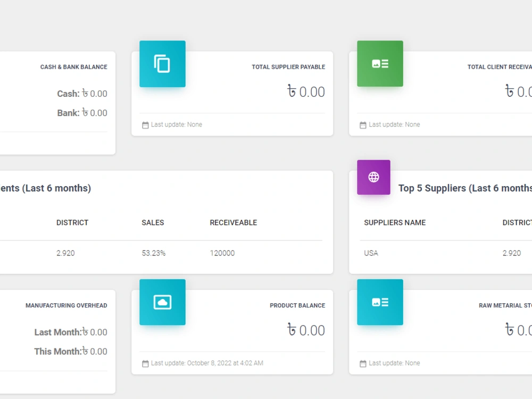
Task: Click 'Last update: October 8, 2022 at 4:02 AM'
Action: 207,363
